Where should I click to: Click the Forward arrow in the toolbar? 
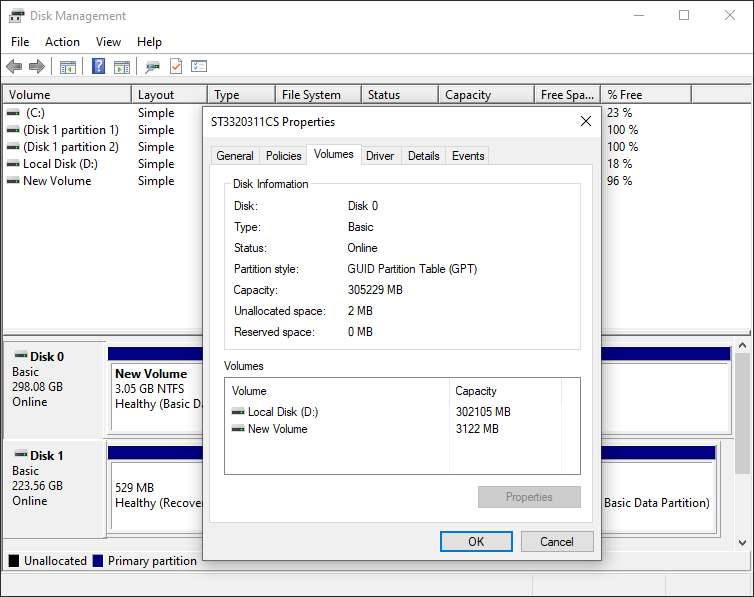click(37, 67)
